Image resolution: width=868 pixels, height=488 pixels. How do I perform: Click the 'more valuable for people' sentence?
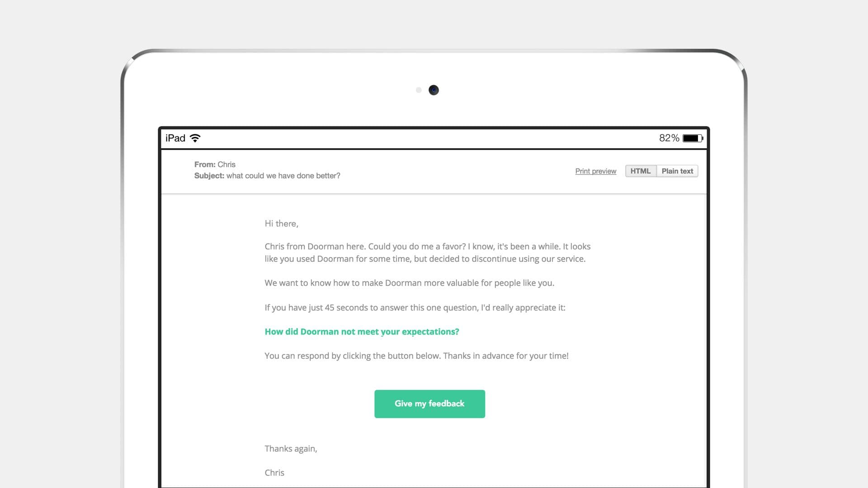(409, 283)
